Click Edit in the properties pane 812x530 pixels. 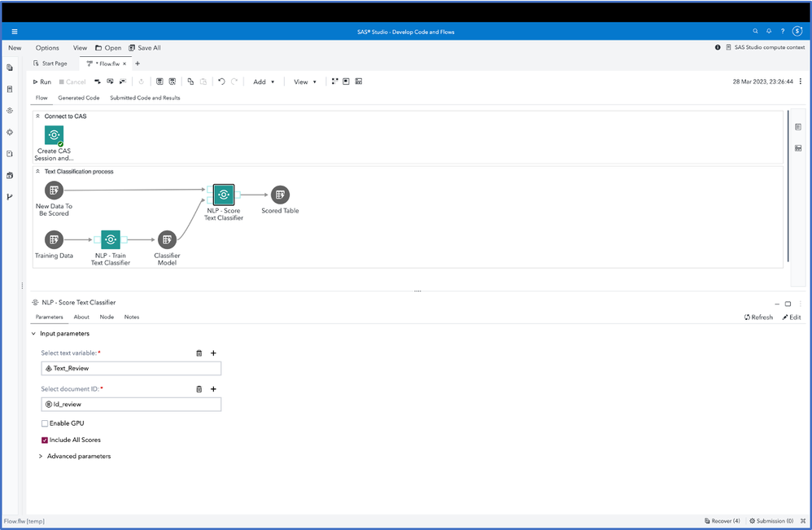(792, 317)
